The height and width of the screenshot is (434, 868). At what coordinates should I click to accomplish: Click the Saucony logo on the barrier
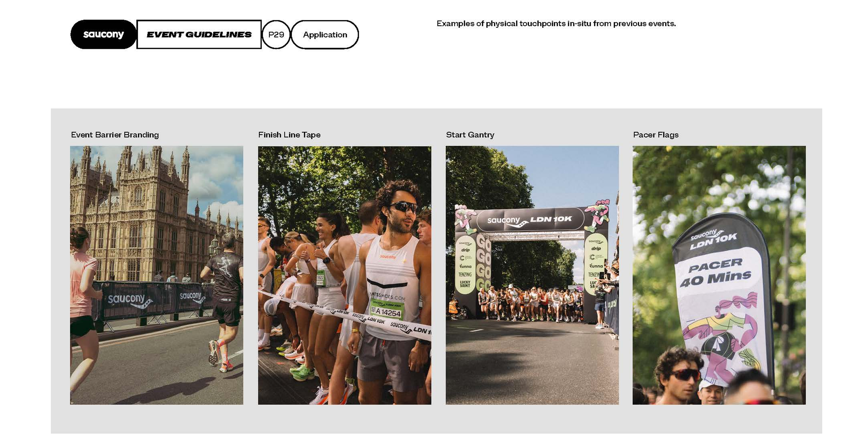(130, 300)
